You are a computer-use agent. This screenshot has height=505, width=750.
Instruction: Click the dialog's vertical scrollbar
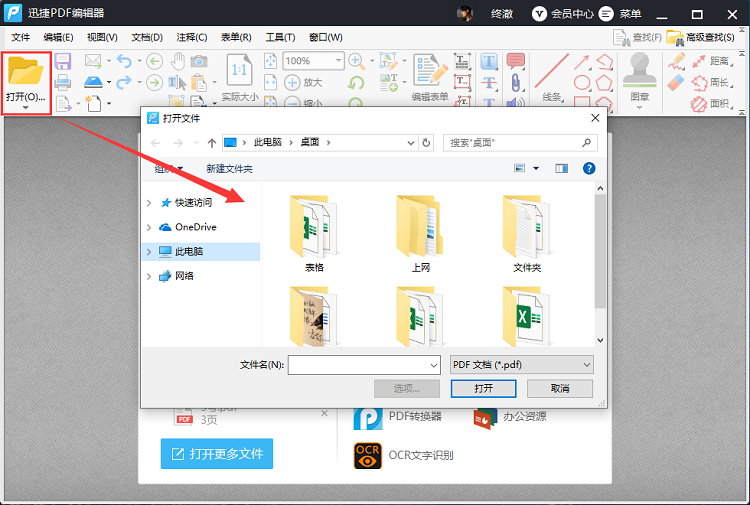click(x=600, y=250)
